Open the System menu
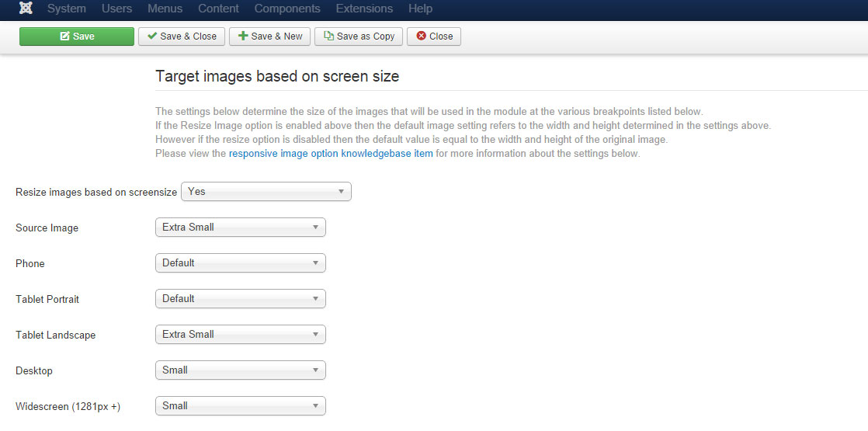 (x=67, y=9)
